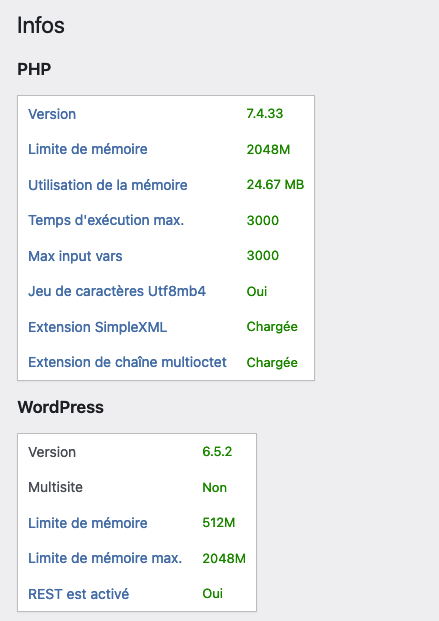Click 'Oui' value for Utf8mb4 charset
The width and height of the screenshot is (439, 621).
pyautogui.click(x=257, y=291)
